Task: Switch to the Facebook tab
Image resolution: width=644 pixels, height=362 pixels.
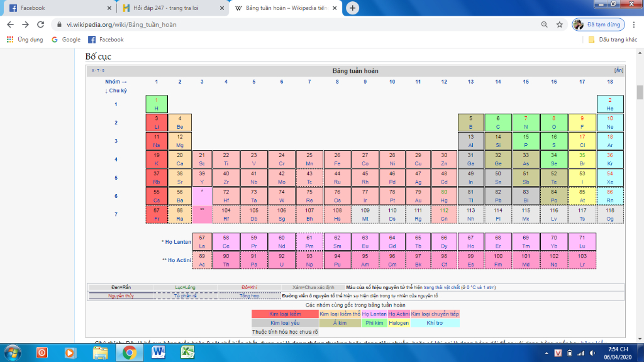Action: [x=57, y=8]
